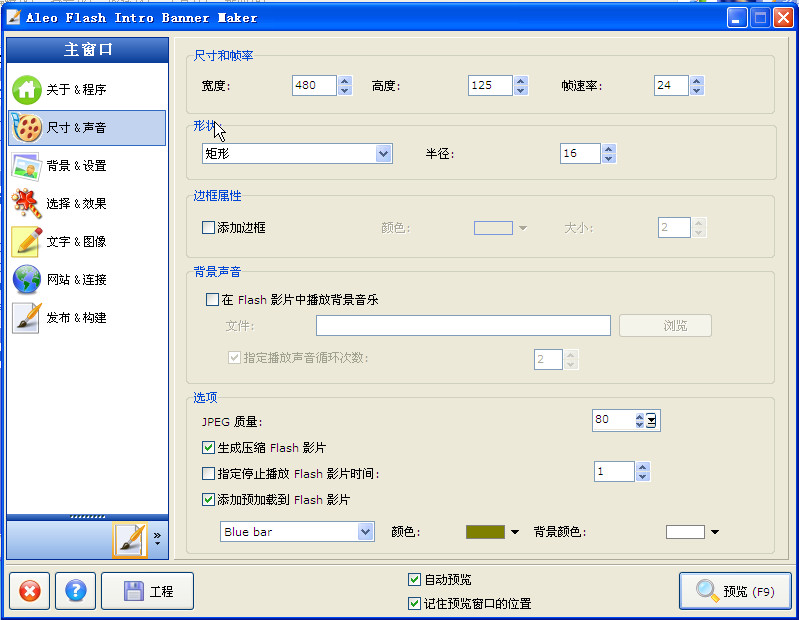Click olive preloader 颜色 swatch
This screenshot has width=799, height=620.
click(485, 532)
